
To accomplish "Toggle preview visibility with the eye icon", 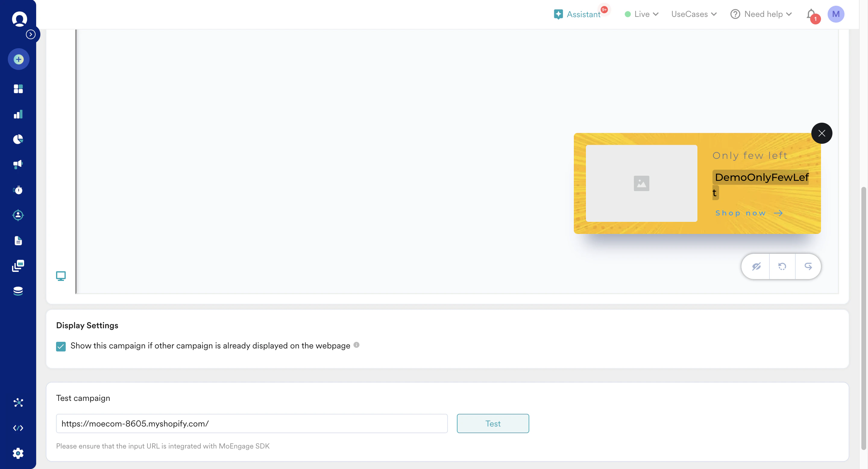I will click(x=756, y=266).
